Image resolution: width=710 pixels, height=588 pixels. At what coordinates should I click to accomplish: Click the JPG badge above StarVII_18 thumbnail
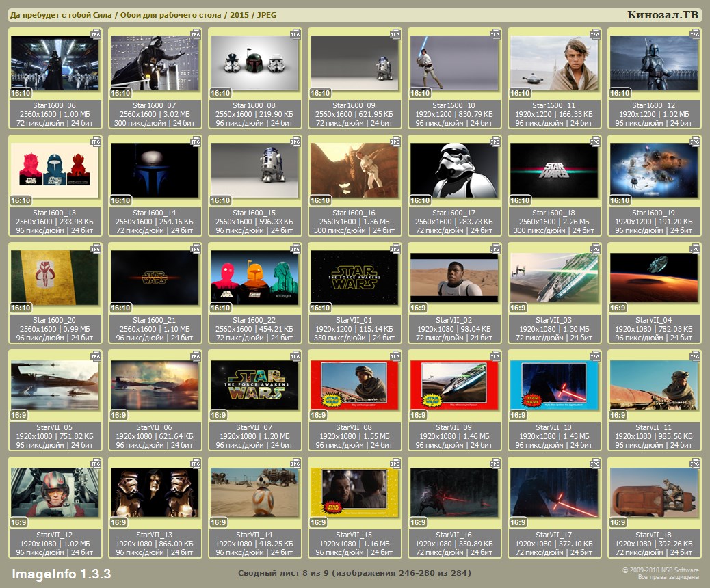(x=695, y=463)
